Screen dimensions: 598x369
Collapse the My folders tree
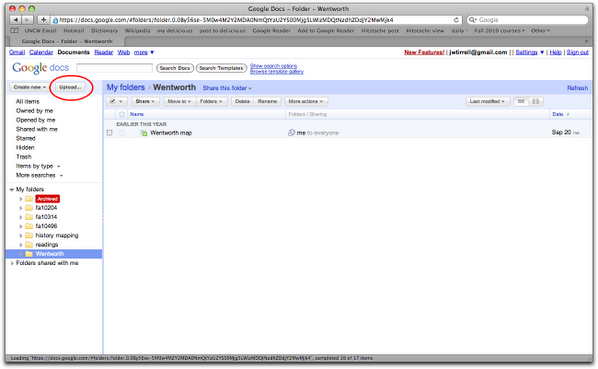pyautogui.click(x=12, y=189)
